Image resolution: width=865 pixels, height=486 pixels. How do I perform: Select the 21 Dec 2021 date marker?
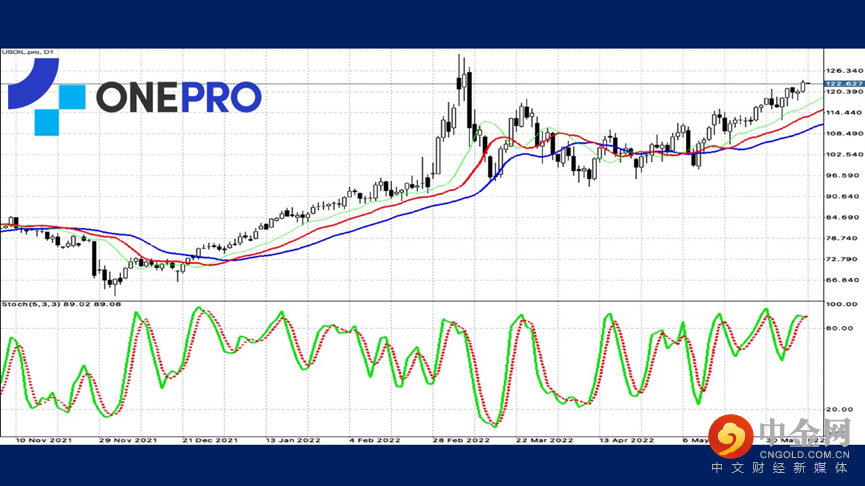pyautogui.click(x=210, y=440)
